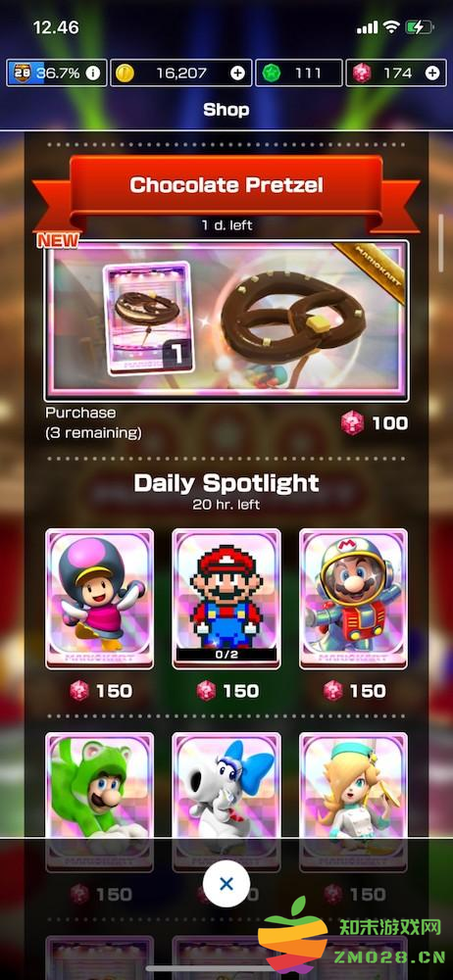This screenshot has width=453, height=980.
Task: Tap the Purchase label for pretzel
Action: pyautogui.click(x=80, y=414)
